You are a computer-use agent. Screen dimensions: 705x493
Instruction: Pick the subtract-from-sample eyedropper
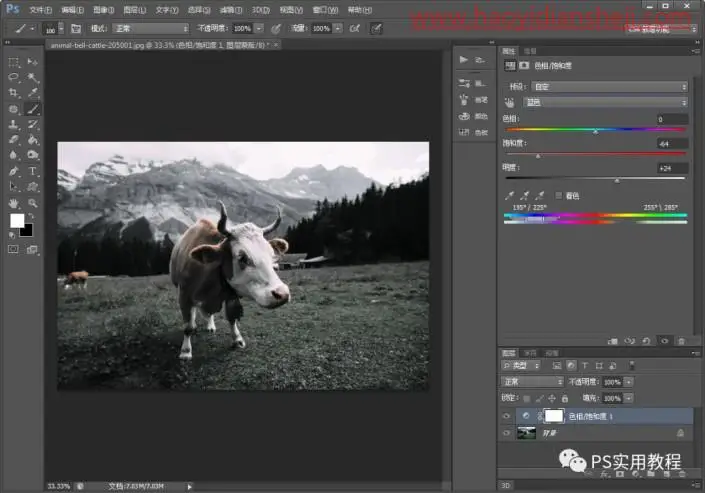tap(540, 196)
